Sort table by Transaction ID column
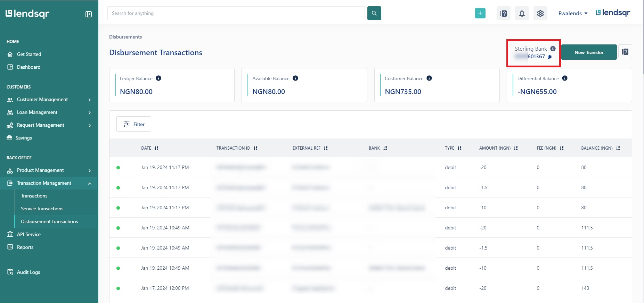The height and width of the screenshot is (303, 644). (255, 148)
